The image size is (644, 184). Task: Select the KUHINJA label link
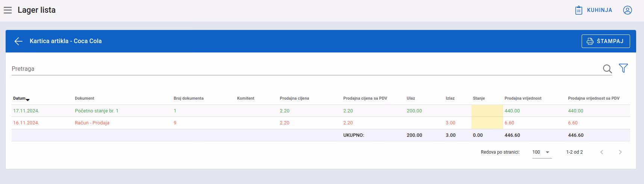click(x=600, y=10)
